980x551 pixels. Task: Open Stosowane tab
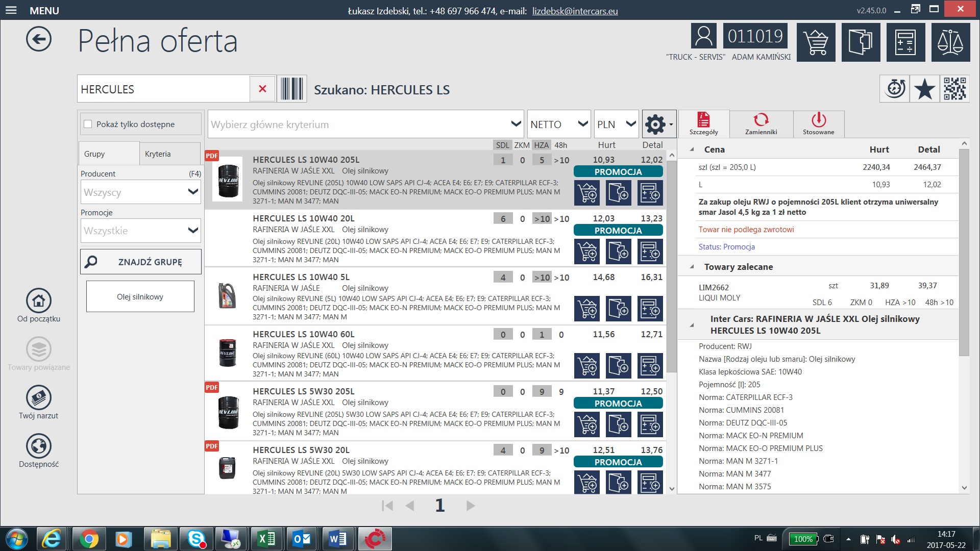coord(818,124)
